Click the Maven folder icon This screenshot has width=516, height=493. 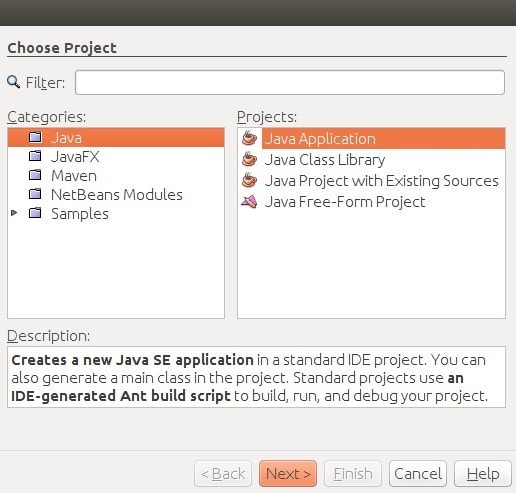[35, 175]
